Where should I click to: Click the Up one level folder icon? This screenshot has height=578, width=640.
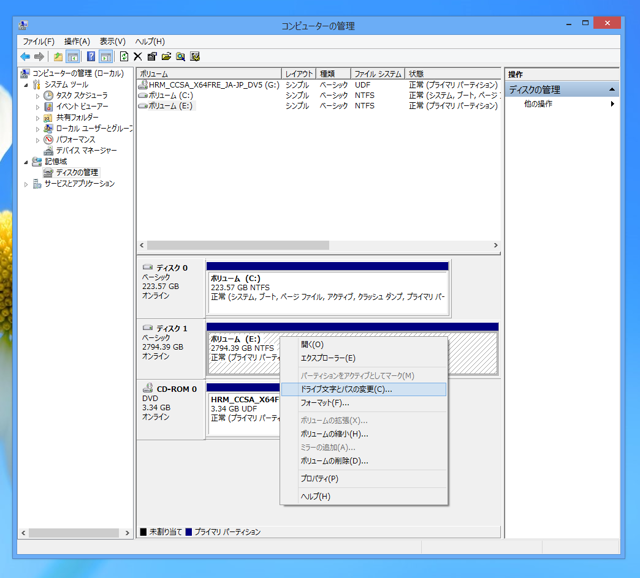58,57
